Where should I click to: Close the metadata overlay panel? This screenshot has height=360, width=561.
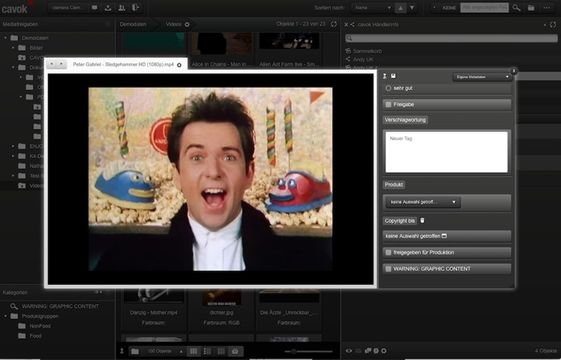click(514, 71)
